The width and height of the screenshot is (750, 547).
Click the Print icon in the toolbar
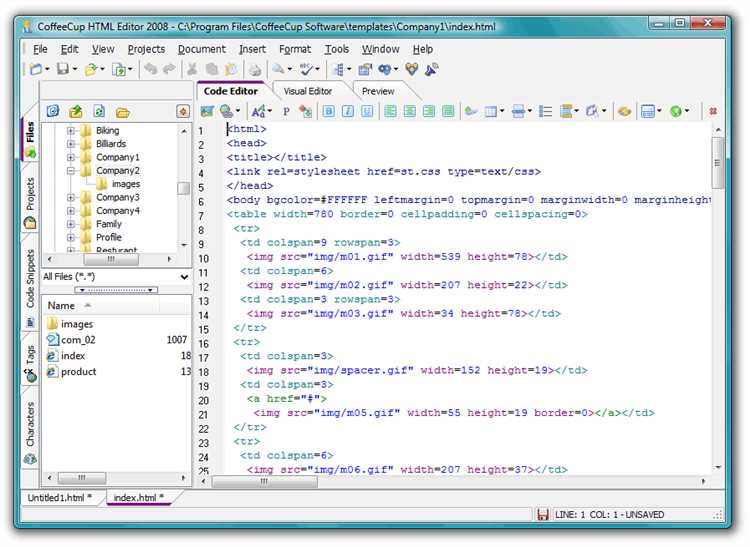(x=255, y=69)
